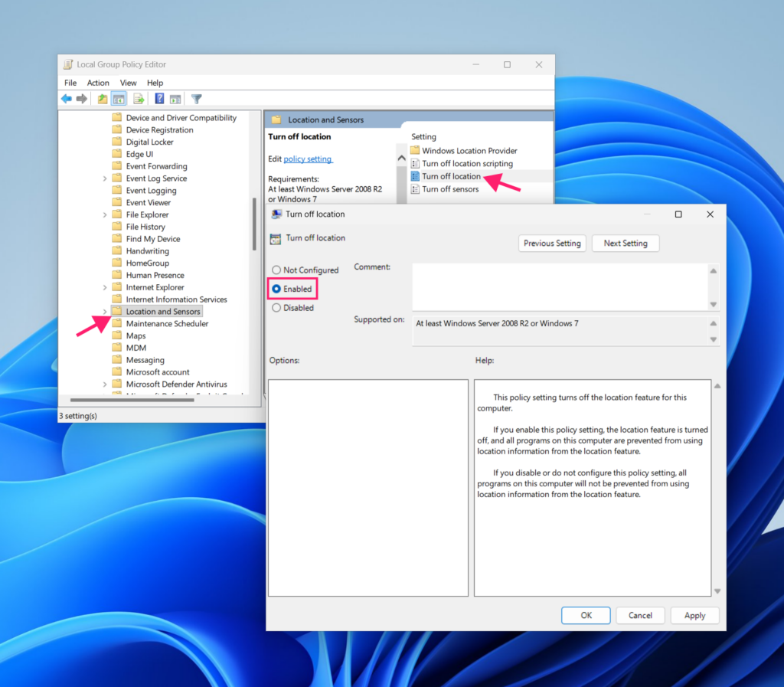Click the Cancel button in the dialog
This screenshot has width=784, height=687.
(640, 616)
